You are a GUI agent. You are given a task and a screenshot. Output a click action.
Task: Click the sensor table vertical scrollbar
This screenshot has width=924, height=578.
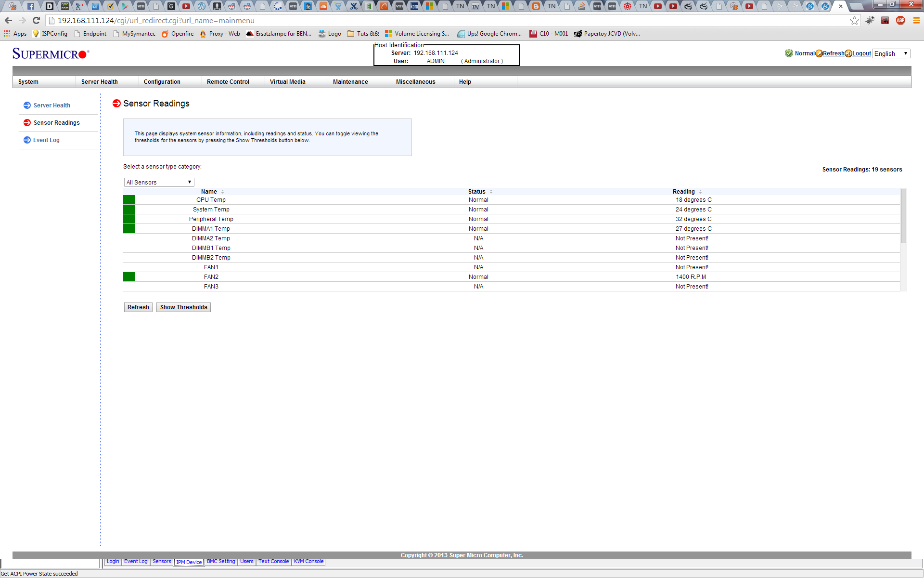point(903,217)
